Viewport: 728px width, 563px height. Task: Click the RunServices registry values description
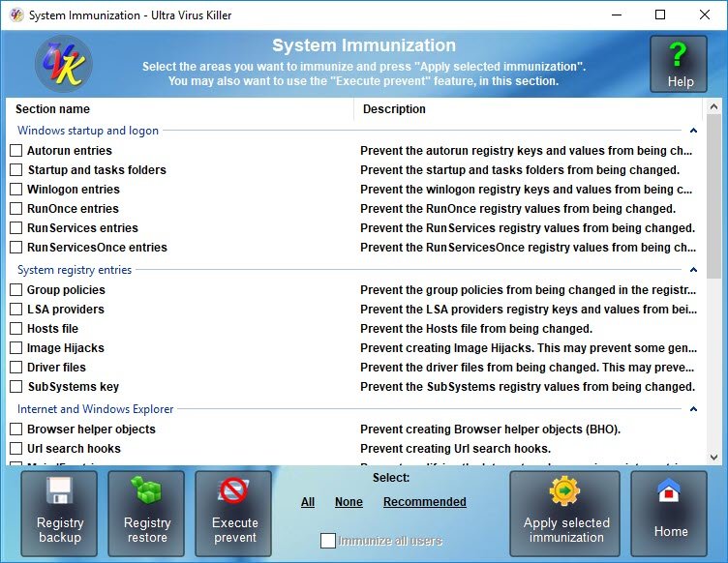528,227
